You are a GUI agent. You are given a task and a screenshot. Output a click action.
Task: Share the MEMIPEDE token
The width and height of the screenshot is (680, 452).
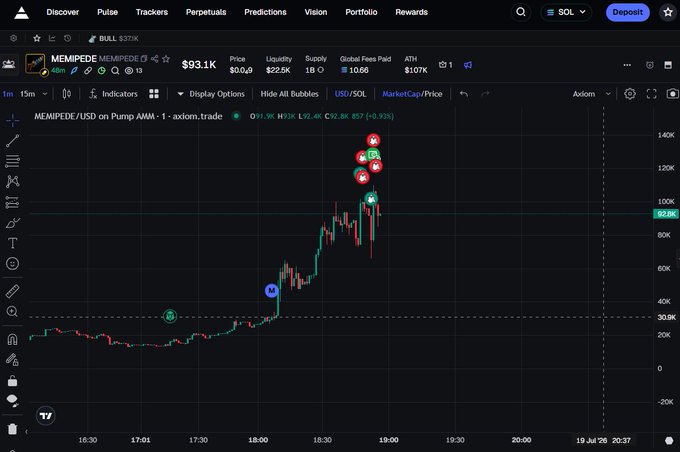[154, 59]
